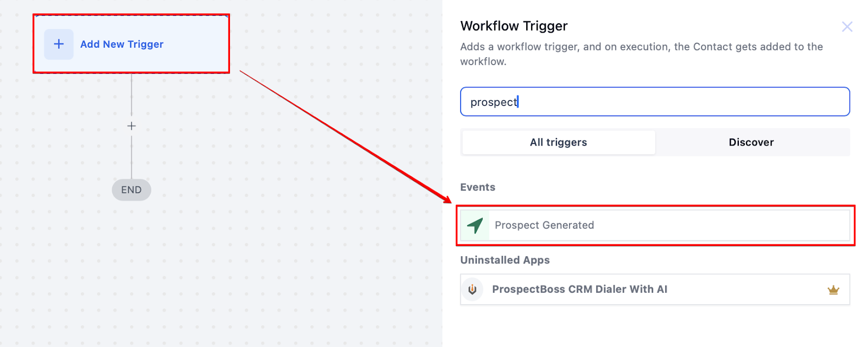This screenshot has height=347, width=868.
Task: Click the gold crown premium icon
Action: (833, 290)
